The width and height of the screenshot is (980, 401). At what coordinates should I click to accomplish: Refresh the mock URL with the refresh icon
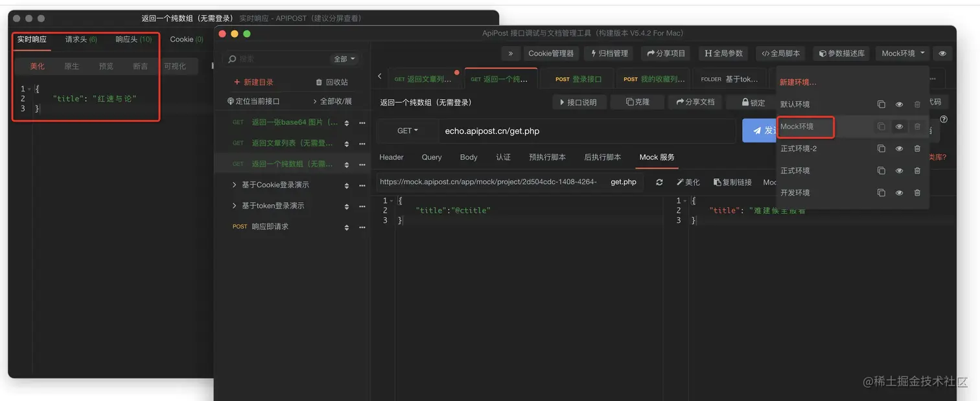[659, 181]
